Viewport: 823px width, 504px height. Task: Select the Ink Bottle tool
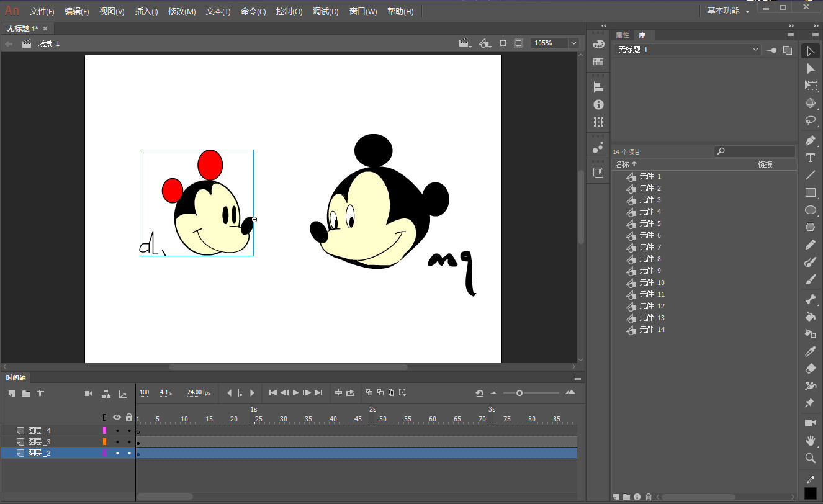pos(811,334)
